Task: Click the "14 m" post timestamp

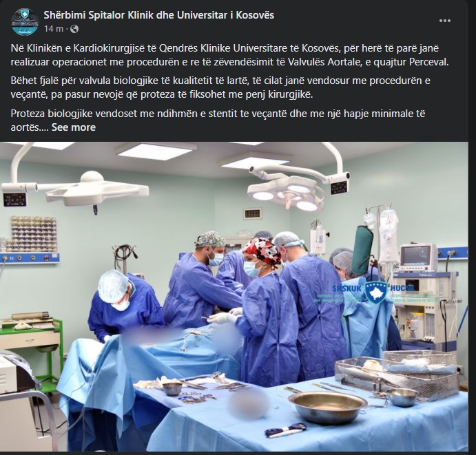Action: coord(54,29)
